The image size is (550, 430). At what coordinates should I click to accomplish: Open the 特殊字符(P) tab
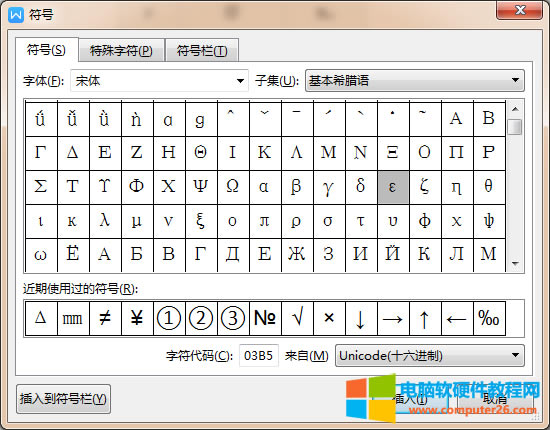121,51
